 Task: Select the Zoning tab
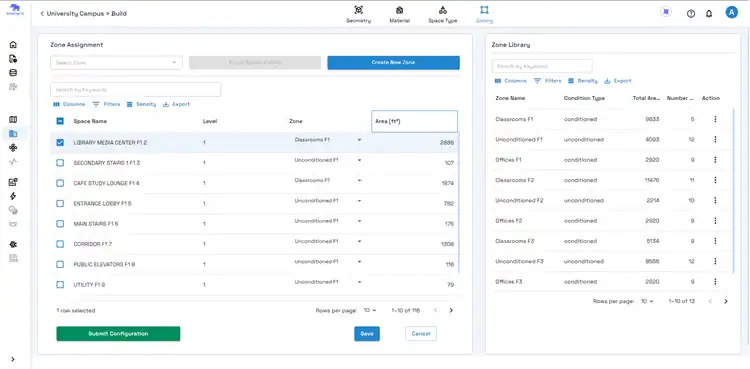point(484,14)
